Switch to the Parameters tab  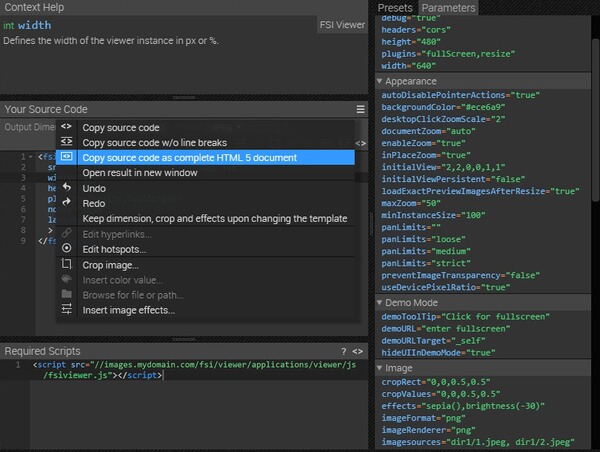point(447,8)
